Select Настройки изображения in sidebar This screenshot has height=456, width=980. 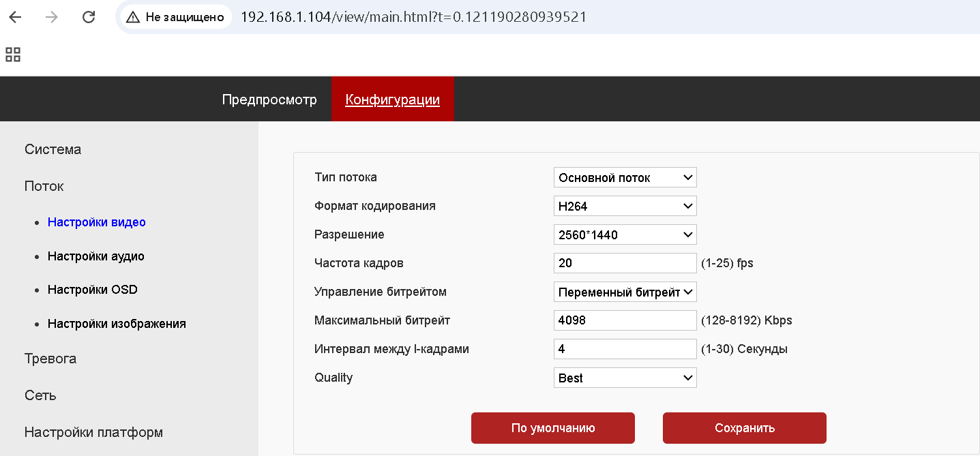[x=117, y=324]
